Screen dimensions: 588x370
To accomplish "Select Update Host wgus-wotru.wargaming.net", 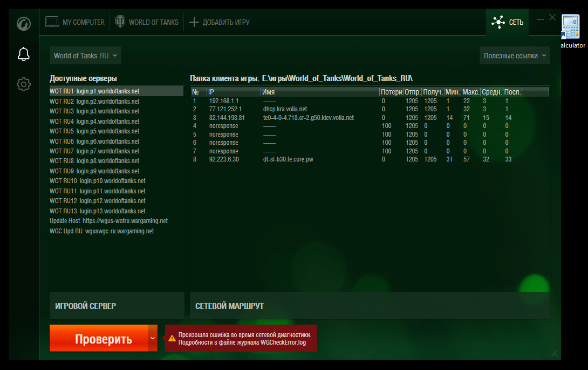I will pos(116,221).
